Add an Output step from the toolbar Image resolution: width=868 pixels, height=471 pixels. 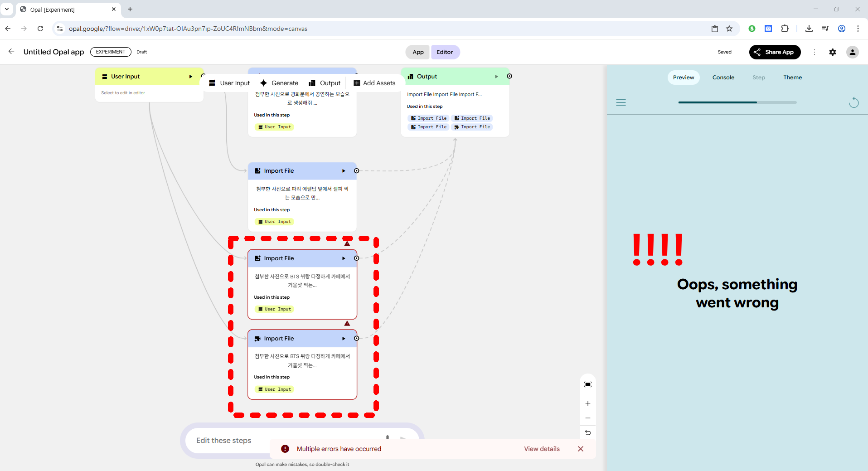point(325,83)
